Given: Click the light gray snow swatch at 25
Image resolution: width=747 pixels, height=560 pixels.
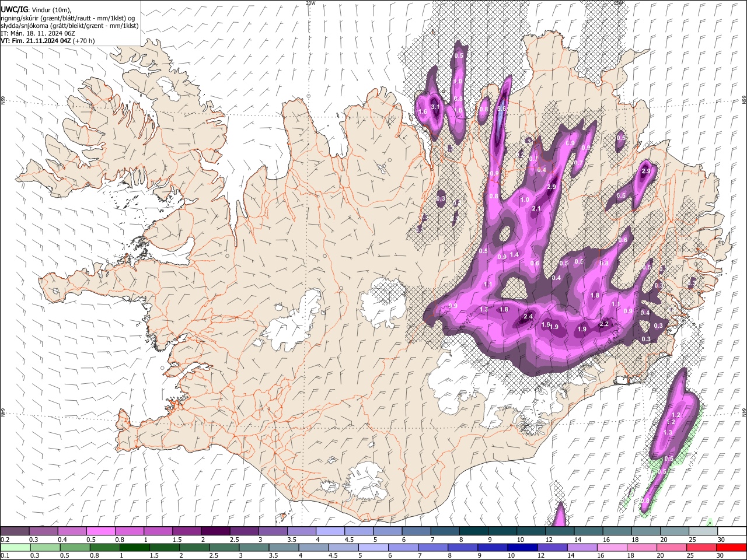Looking at the screenshot, I should pyautogui.click(x=702, y=531).
